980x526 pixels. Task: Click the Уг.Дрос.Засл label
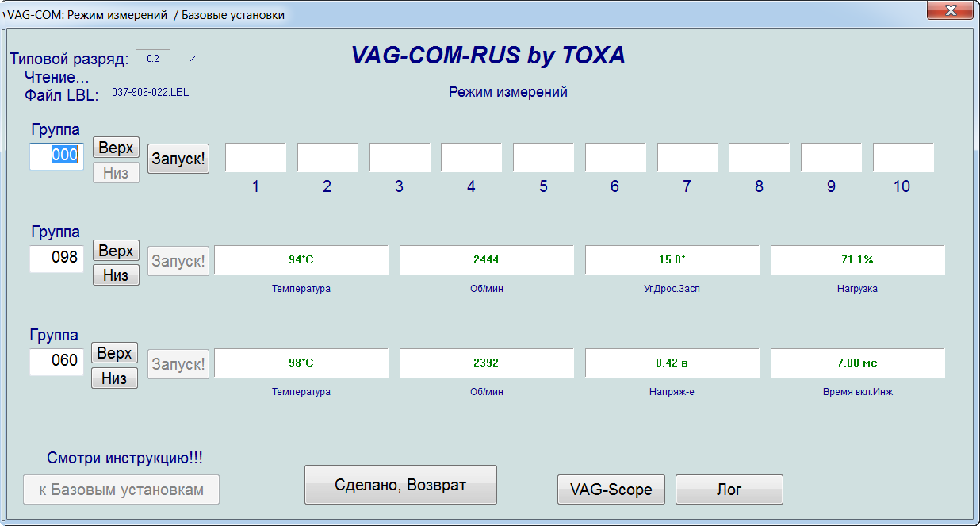pyautogui.click(x=672, y=289)
